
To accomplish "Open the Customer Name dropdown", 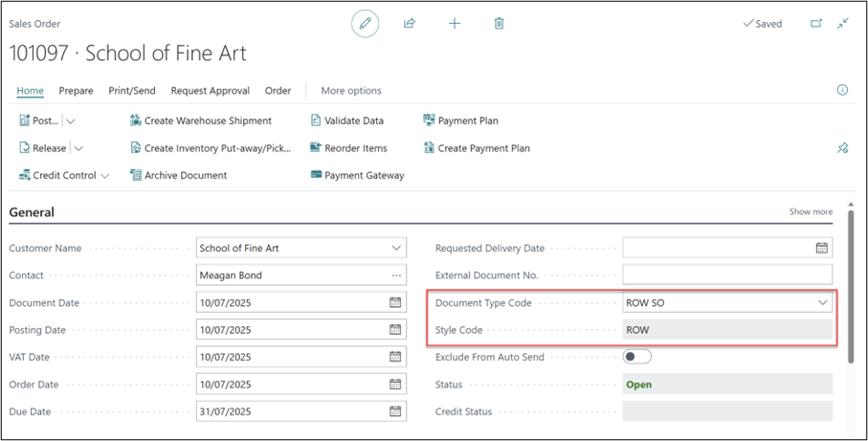I will pos(396,248).
